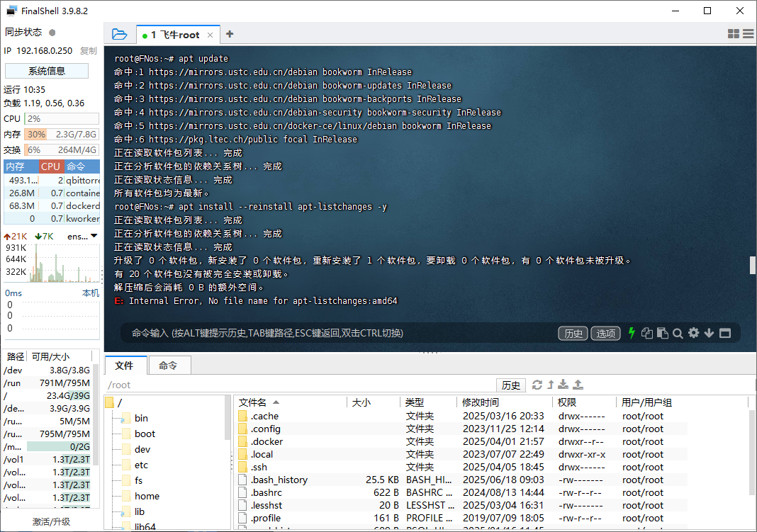Select the home folder in tree
Image resolution: width=757 pixels, height=532 pixels.
(x=141, y=496)
